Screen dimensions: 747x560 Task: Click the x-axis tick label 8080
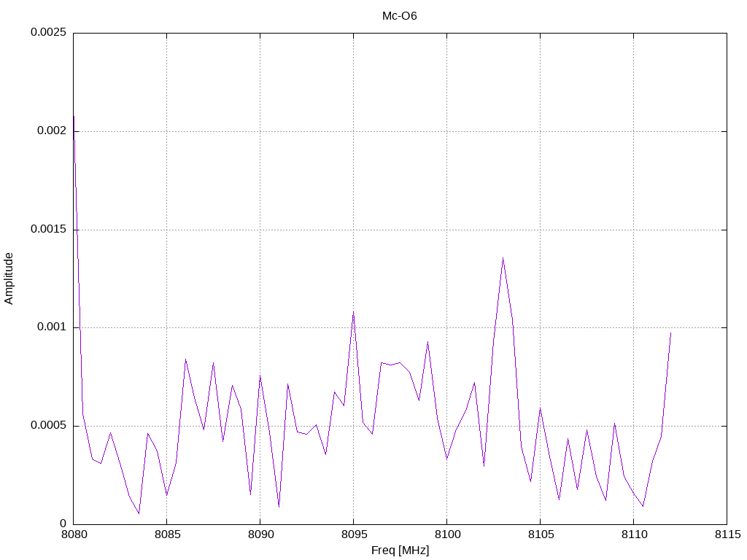[x=74, y=534]
